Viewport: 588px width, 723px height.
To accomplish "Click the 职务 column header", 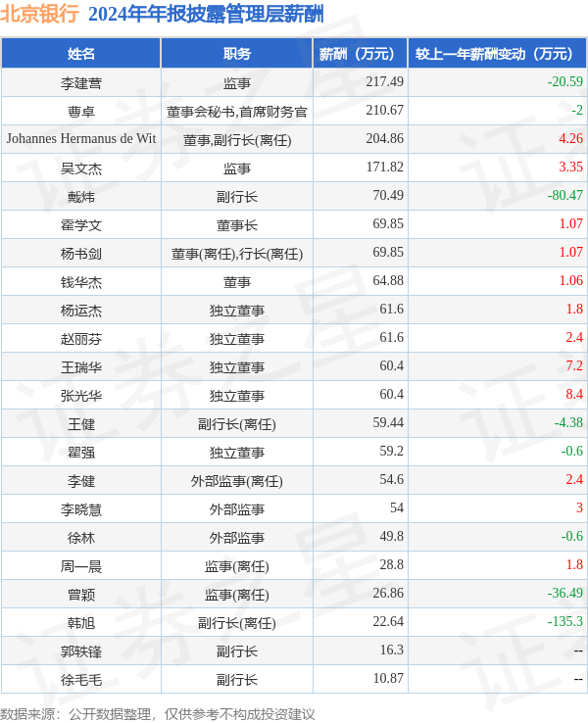I will pyautogui.click(x=237, y=54).
